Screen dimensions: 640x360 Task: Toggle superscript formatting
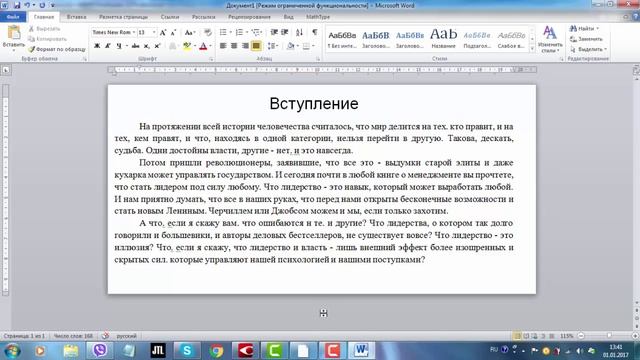157,46
